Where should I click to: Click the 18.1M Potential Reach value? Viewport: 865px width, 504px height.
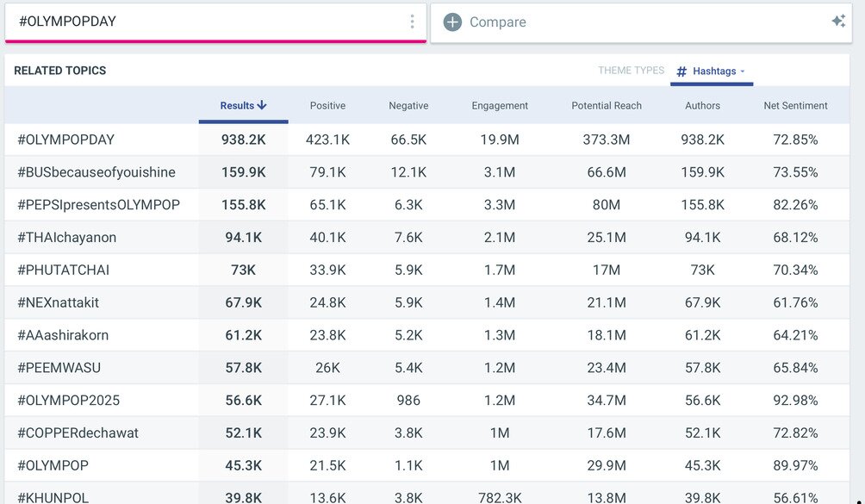607,335
